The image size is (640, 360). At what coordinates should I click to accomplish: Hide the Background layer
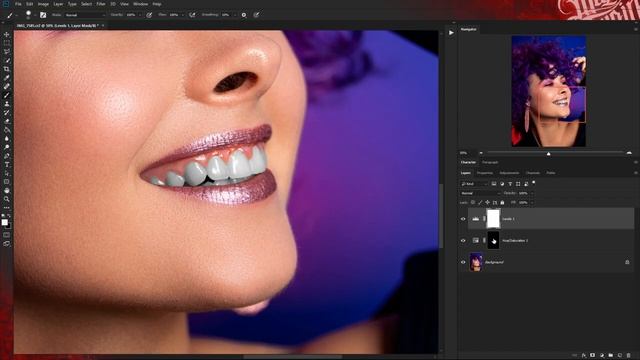tap(463, 262)
